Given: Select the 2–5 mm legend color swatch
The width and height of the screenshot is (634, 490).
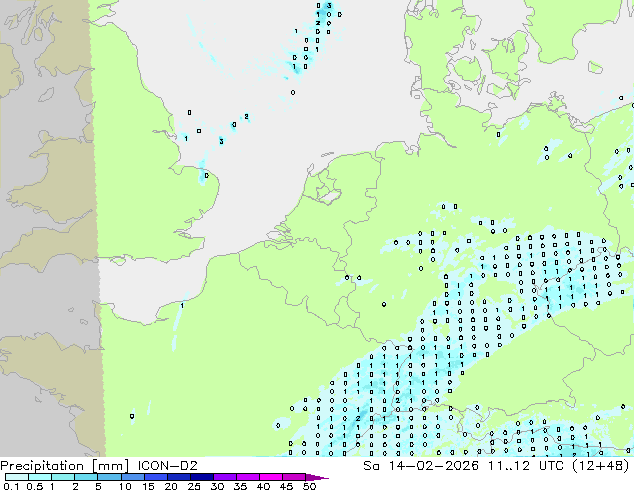Looking at the screenshot, I should pos(86,477).
